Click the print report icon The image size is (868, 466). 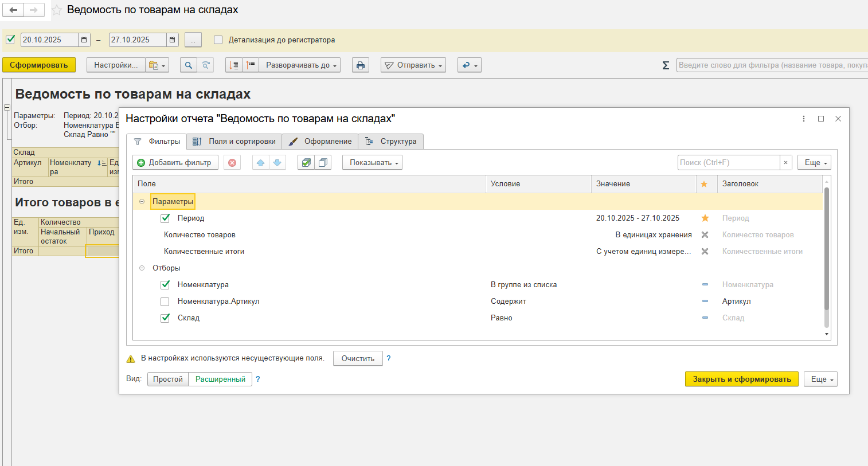pos(360,65)
